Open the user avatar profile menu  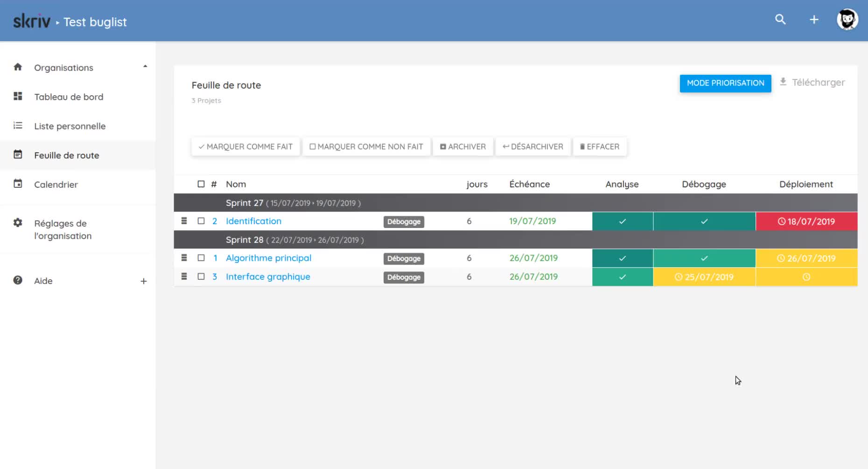tap(847, 20)
